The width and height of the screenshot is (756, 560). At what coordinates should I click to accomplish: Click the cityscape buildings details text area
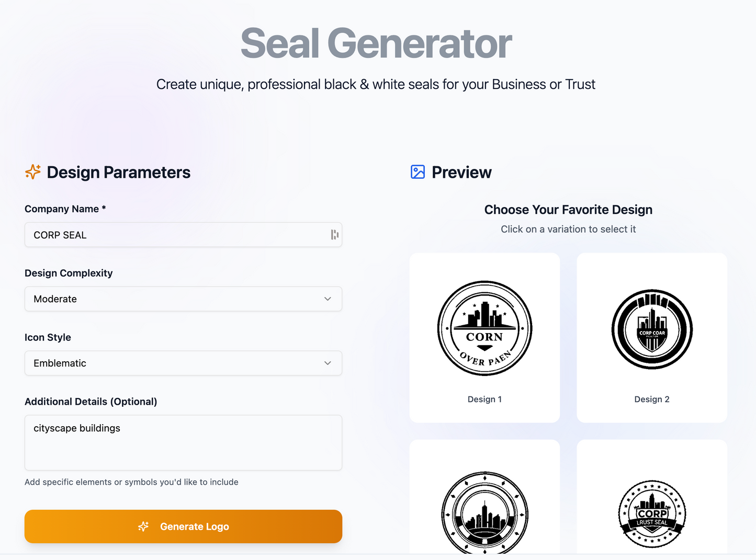point(183,442)
